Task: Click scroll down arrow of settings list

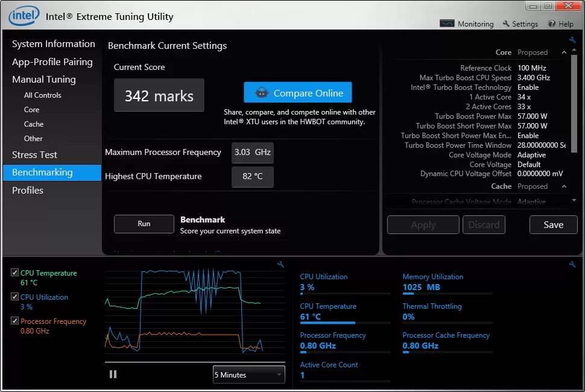Action: click(574, 200)
